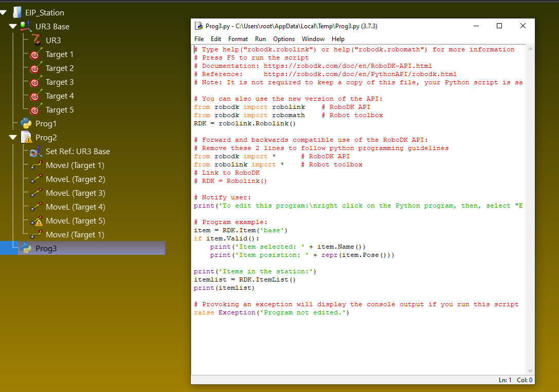Click the MoveL (Target 4) instruction icon

[x=36, y=207]
